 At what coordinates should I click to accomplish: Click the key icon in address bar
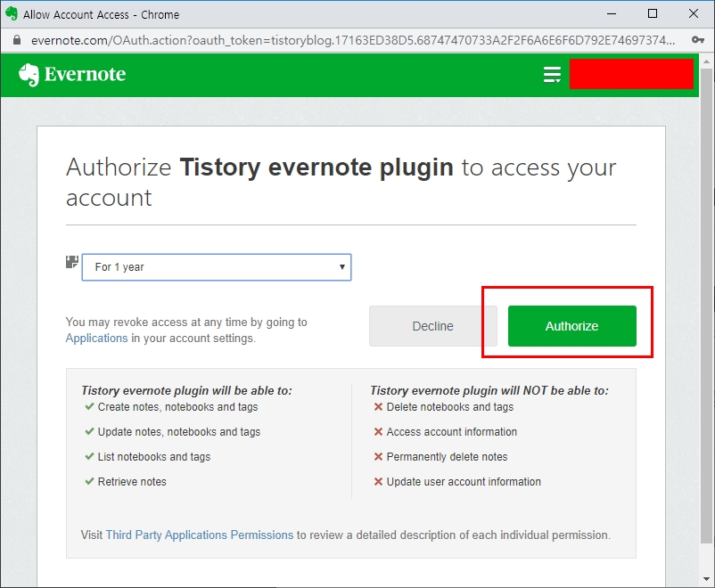[x=698, y=40]
